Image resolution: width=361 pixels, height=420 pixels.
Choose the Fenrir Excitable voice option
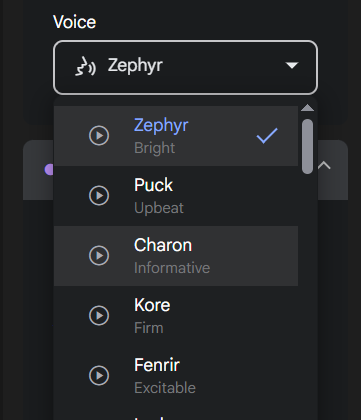click(176, 376)
